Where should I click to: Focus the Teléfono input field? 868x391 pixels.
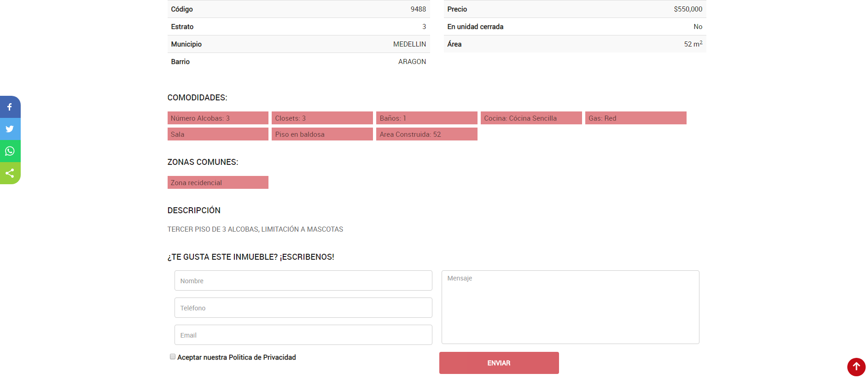click(x=303, y=308)
